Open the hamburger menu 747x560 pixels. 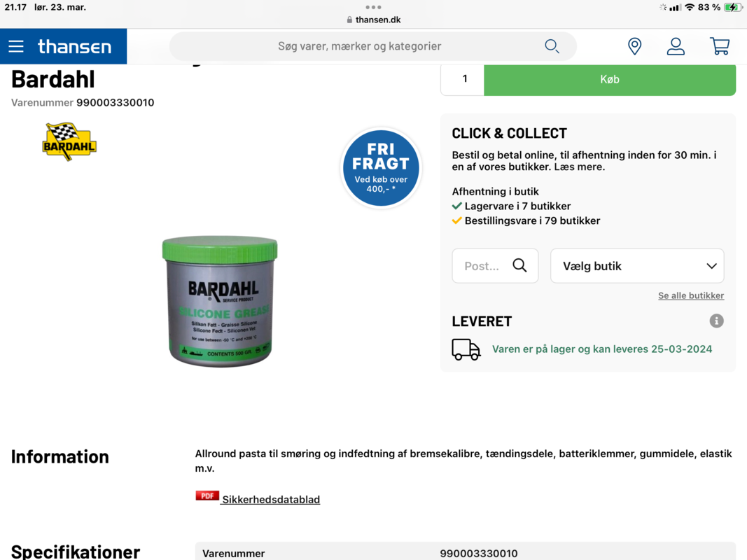coord(16,46)
